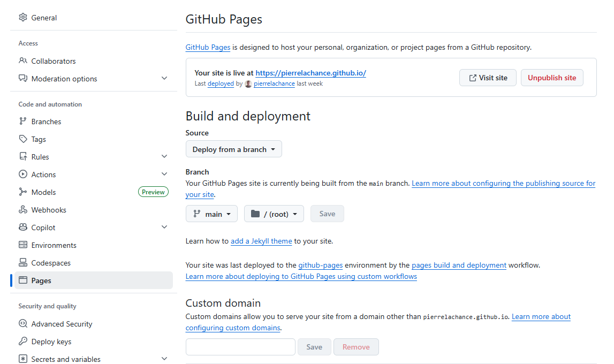Expand the Rules section chevron

point(164,156)
